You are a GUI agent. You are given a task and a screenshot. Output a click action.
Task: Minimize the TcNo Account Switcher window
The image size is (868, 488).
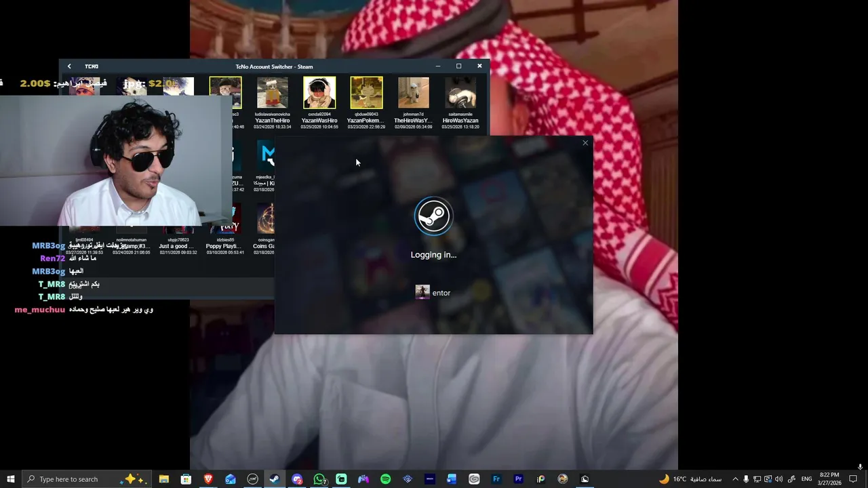438,66
